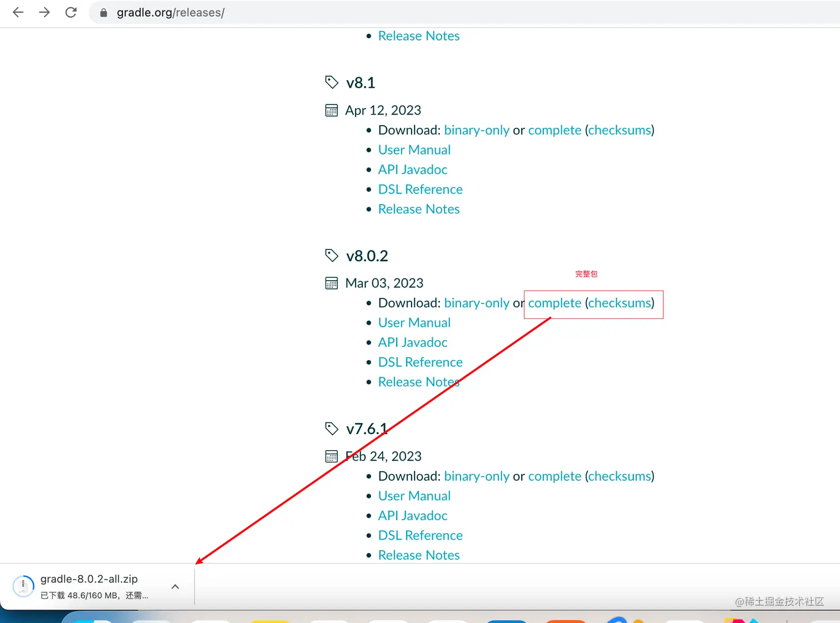
Task: Open v8.0.2 checksums link
Action: tap(619, 303)
